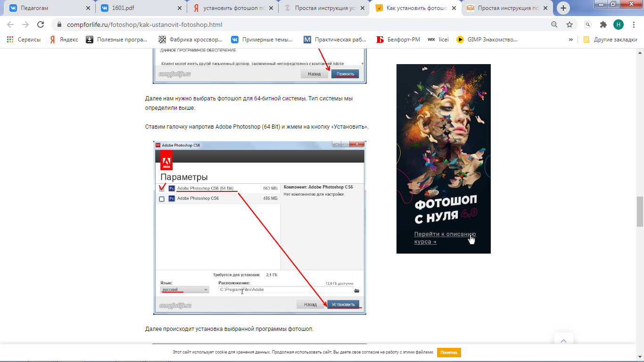644x362 pixels.
Task: Click the Фотошоп с нуля banner image
Action: pyautogui.click(x=443, y=158)
